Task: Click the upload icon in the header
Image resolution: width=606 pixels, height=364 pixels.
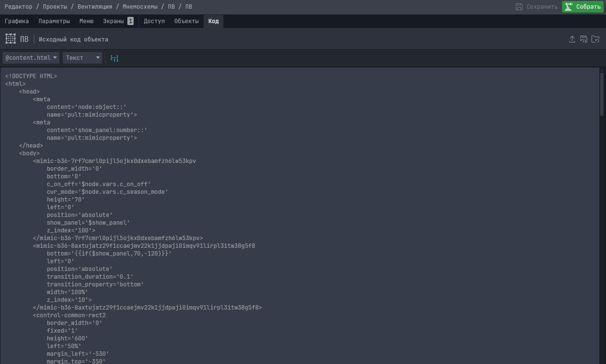Action: tap(572, 40)
